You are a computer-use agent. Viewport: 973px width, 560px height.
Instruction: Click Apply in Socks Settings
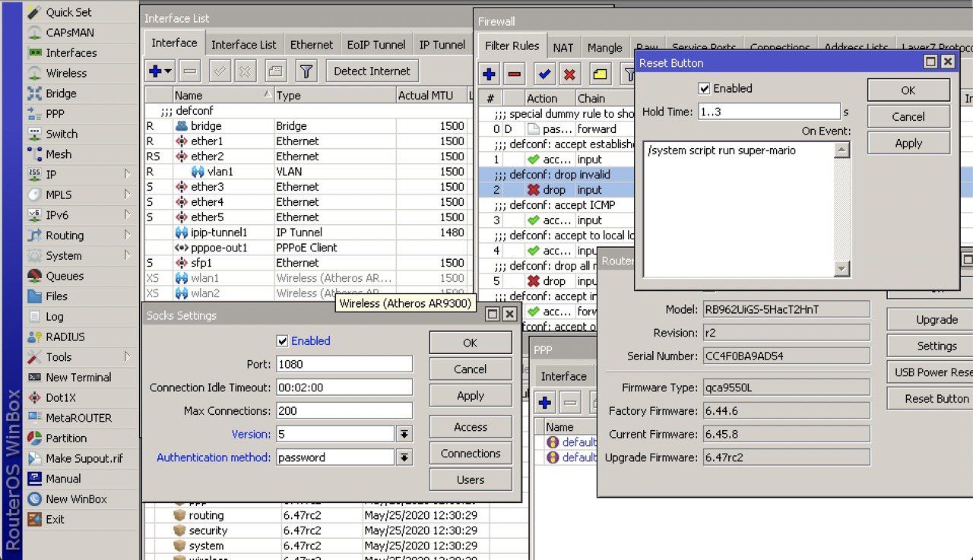(471, 396)
